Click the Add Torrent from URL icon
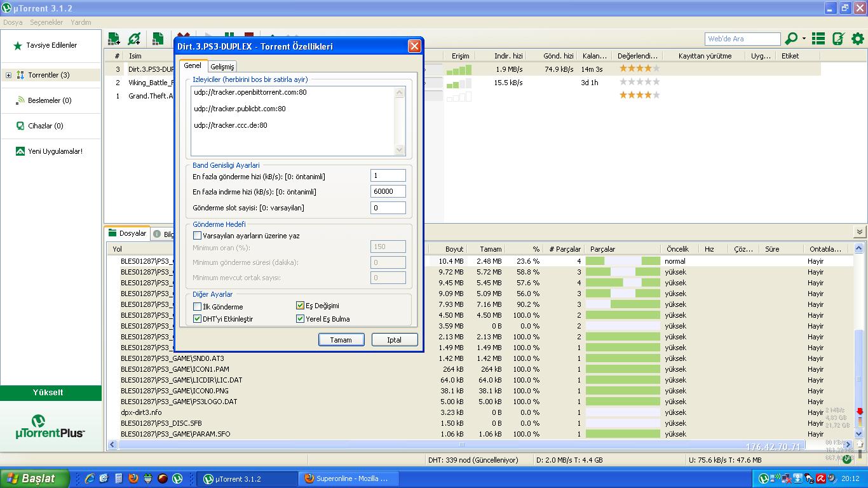The height and width of the screenshot is (488, 868). (134, 39)
